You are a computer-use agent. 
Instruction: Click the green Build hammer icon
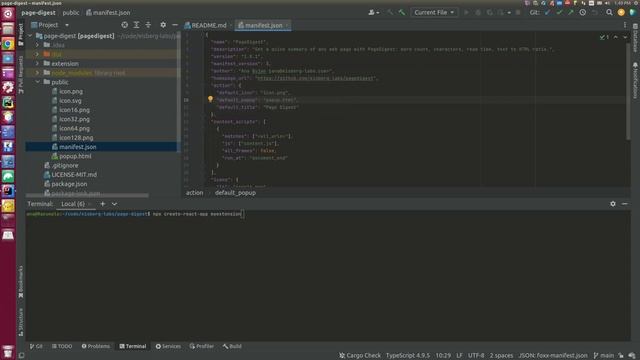pyautogui.click(x=402, y=13)
